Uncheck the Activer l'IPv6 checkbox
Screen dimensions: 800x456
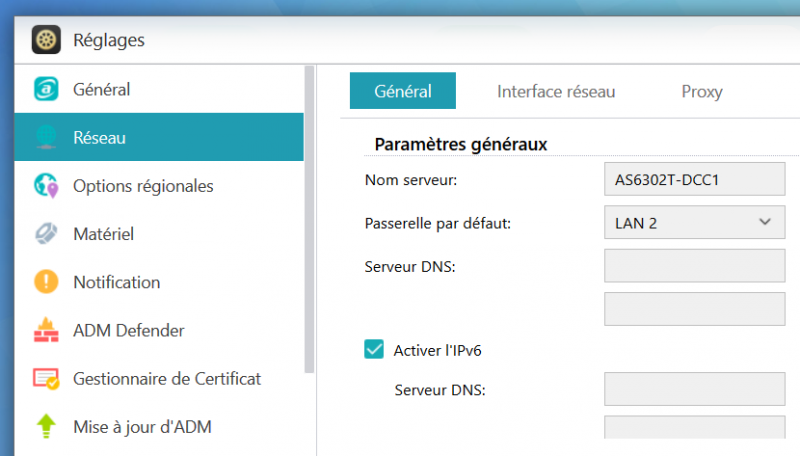tap(374, 350)
